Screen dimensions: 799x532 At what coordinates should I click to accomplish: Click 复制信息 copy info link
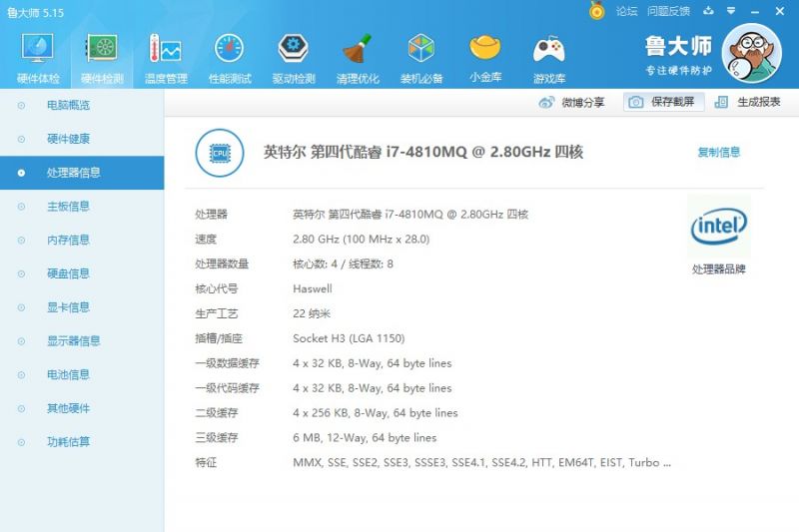coord(718,152)
